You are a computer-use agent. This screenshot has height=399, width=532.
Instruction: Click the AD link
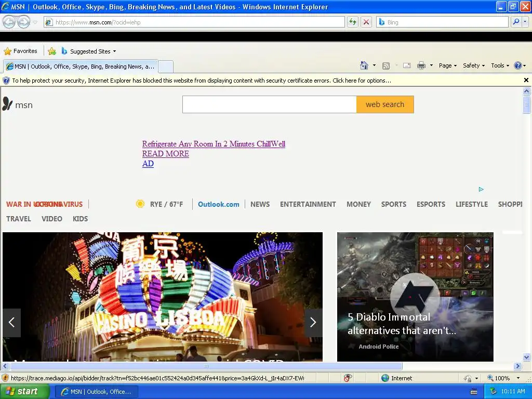[x=148, y=164]
